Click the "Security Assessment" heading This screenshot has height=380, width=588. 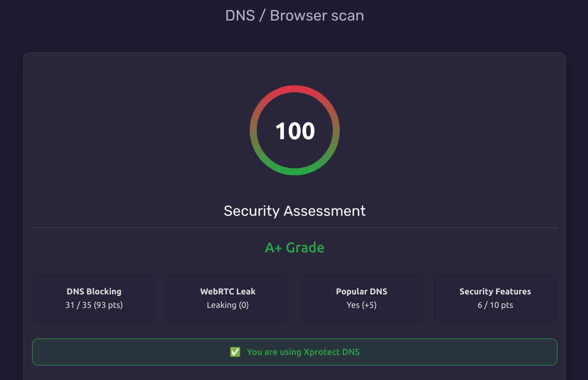(295, 211)
